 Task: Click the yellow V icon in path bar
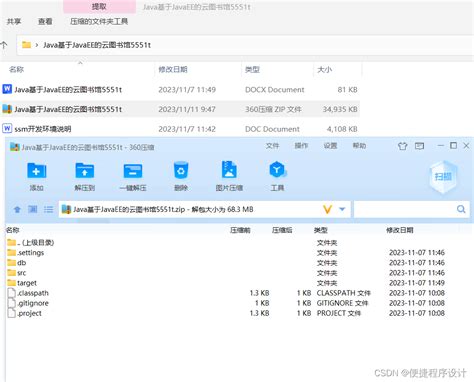327,209
